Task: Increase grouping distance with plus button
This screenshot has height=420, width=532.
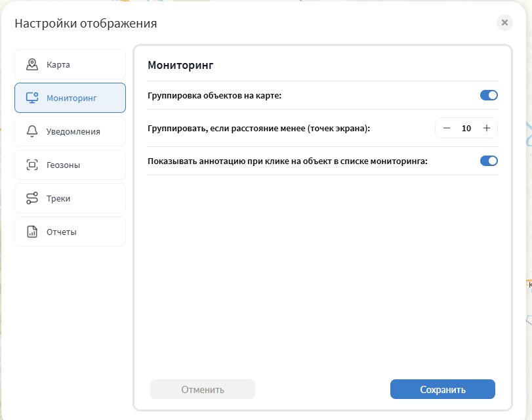Action: tap(487, 128)
